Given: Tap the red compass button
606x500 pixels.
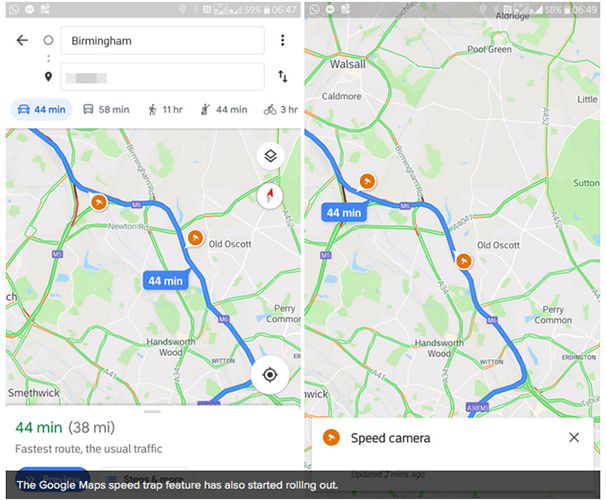Looking at the screenshot, I should click(x=270, y=196).
